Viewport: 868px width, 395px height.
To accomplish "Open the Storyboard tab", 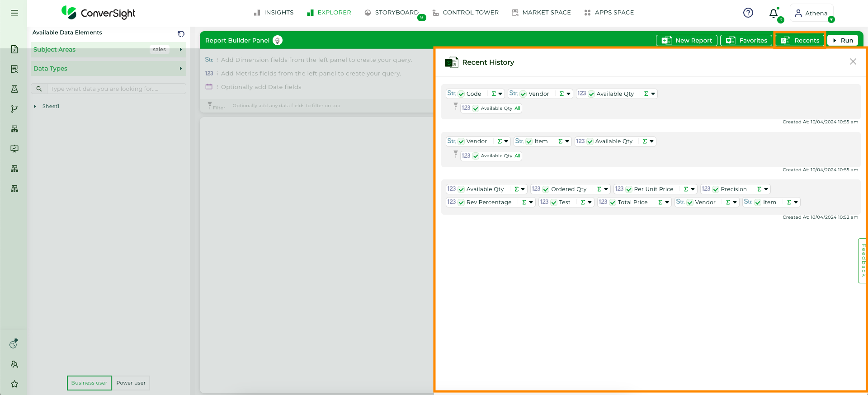I will coord(392,13).
